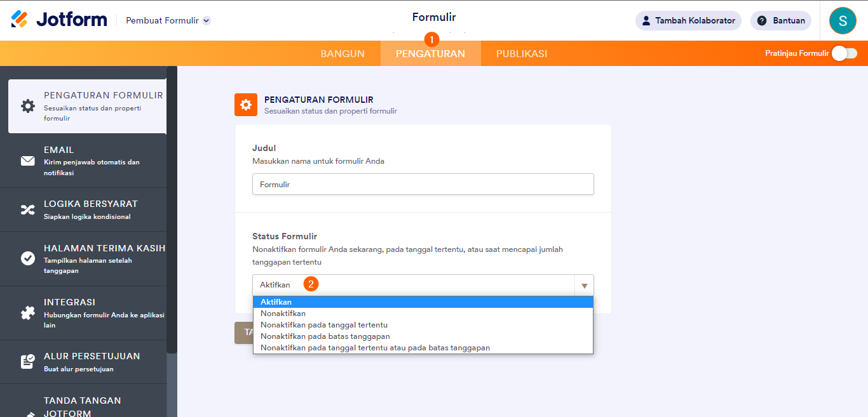
Task: Choose Nonaktifkan pada tanggal tertentu
Action: pos(423,325)
